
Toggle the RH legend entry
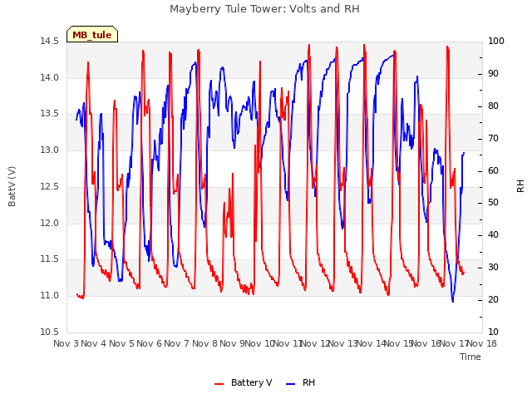301,382
